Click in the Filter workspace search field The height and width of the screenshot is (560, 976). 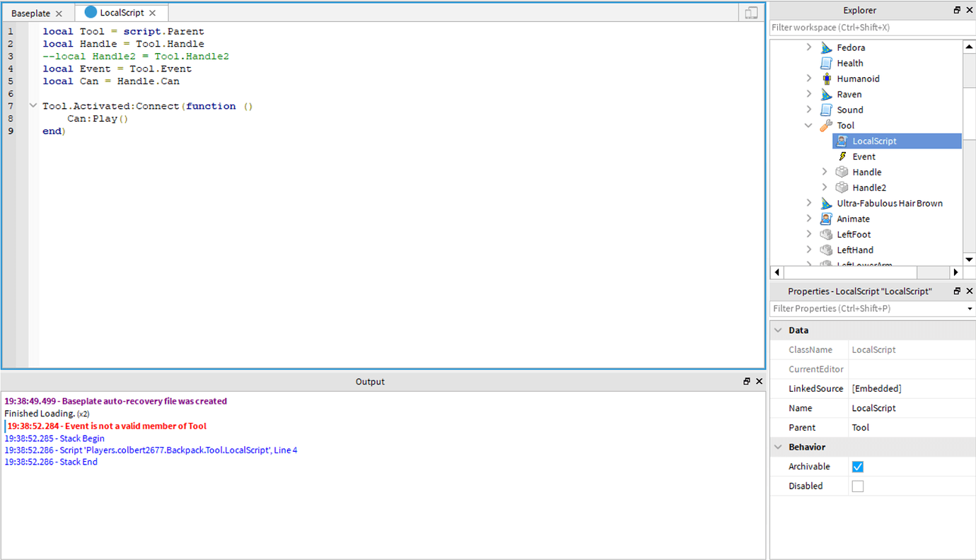[872, 28]
